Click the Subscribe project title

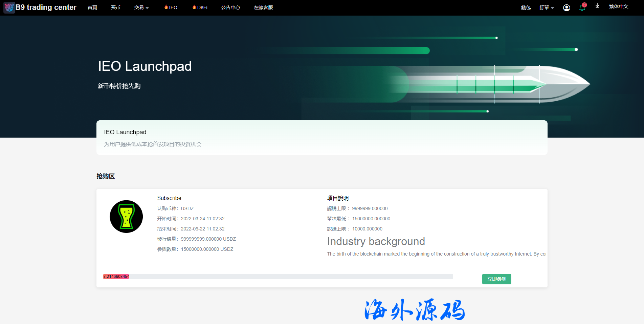click(169, 198)
